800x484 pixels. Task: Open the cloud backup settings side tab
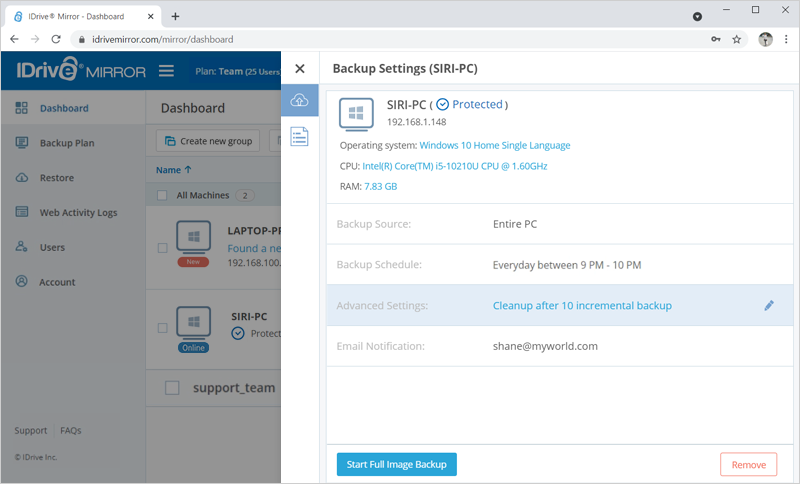click(x=299, y=100)
